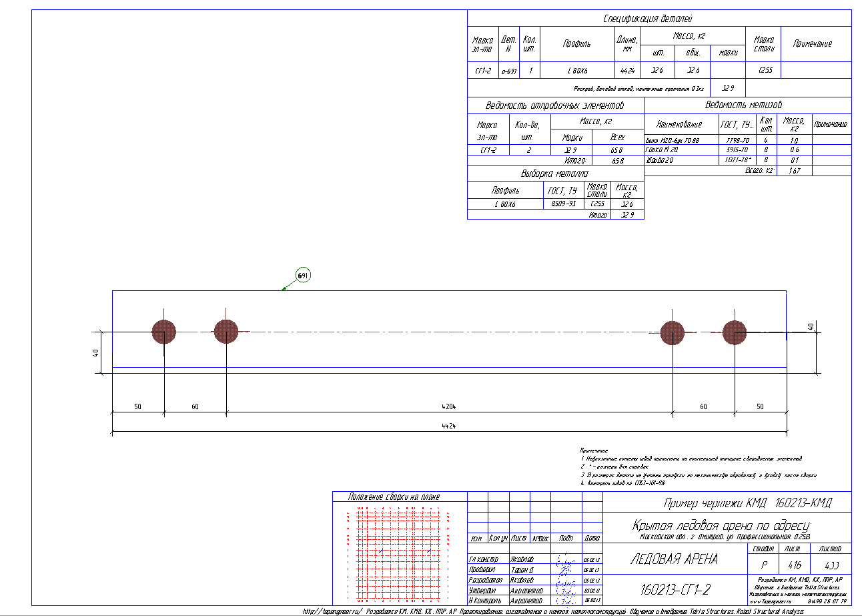
Task: Click standard number '7798-70'
Action: pos(737,140)
